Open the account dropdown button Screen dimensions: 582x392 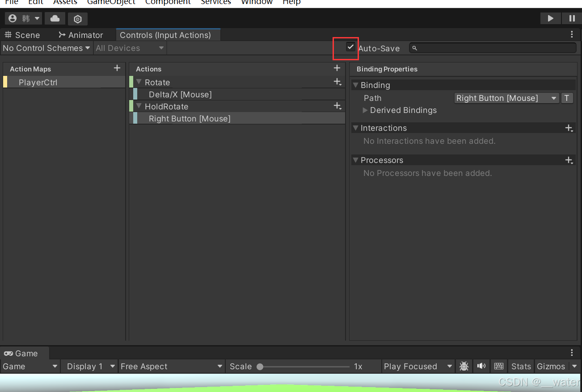point(24,18)
